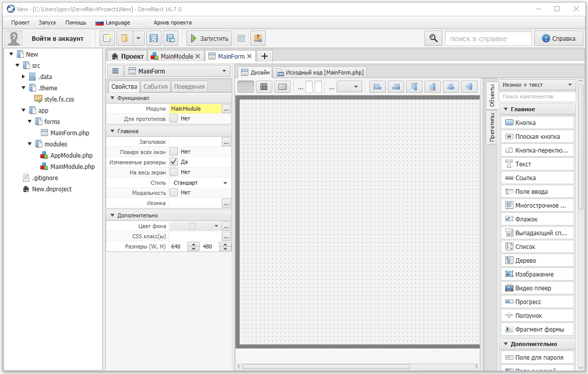Click ellipsis button next to Модули
Image resolution: width=588 pixels, height=374 pixels.
[226, 109]
